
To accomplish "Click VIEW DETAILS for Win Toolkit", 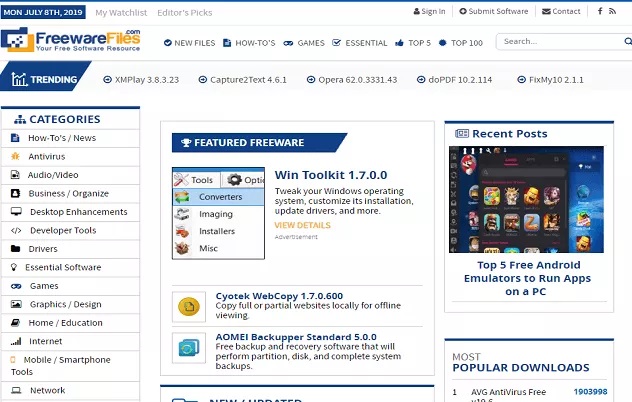I will (302, 225).
